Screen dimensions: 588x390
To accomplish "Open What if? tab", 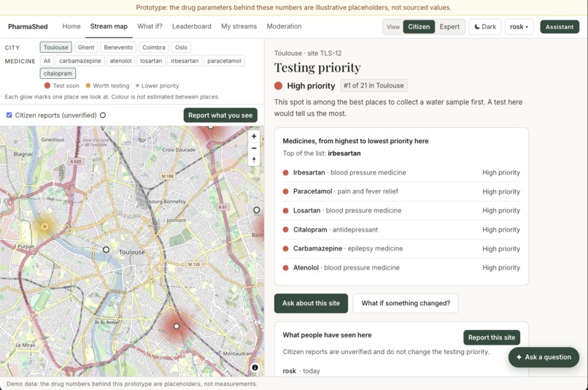I will pyautogui.click(x=150, y=26).
